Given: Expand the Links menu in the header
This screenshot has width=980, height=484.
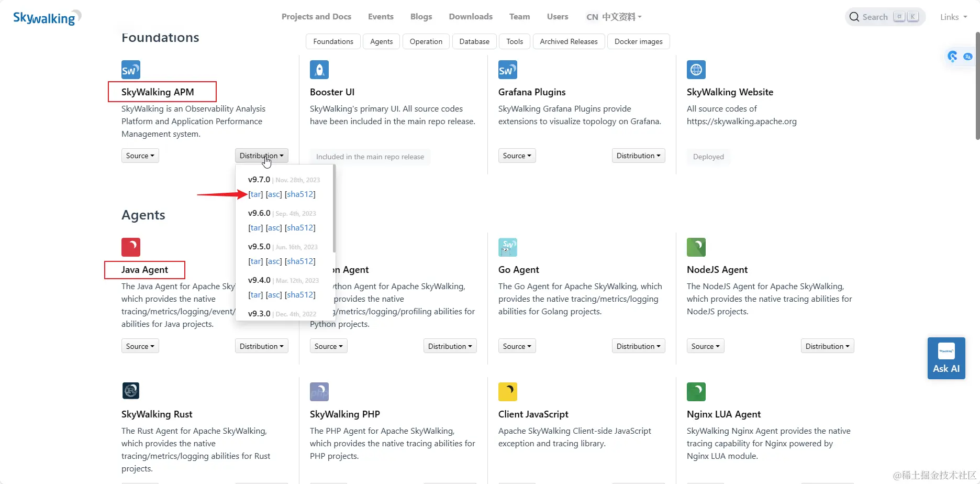Looking at the screenshot, I should [953, 17].
